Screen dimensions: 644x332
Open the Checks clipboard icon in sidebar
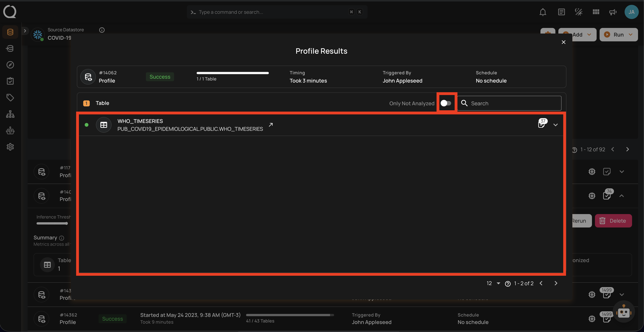pos(10,81)
